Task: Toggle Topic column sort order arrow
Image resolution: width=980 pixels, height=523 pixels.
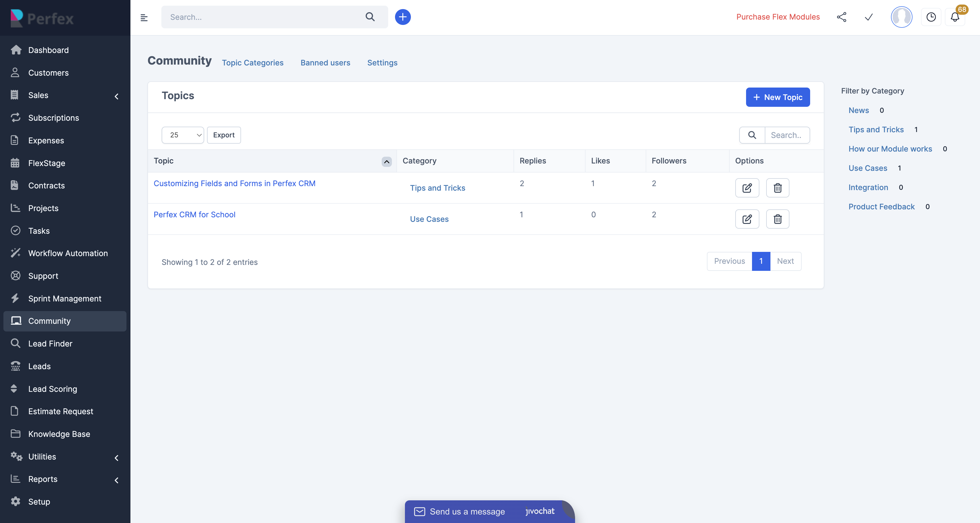Action: [386, 161]
